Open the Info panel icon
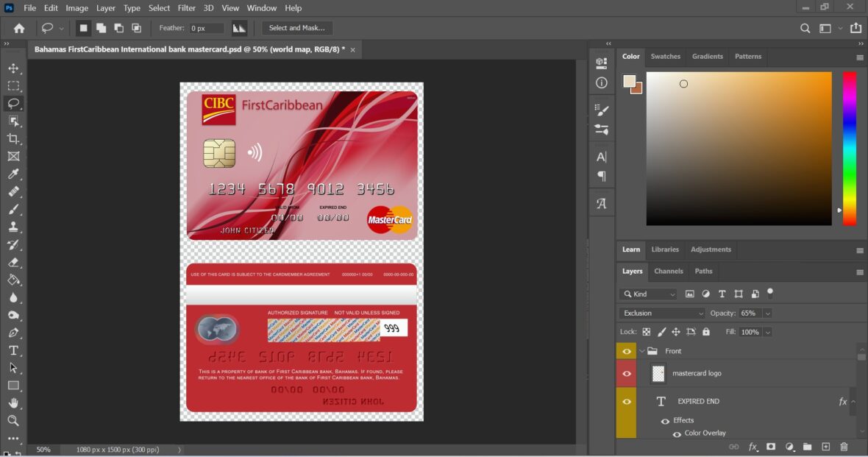The width and height of the screenshot is (868, 457). pyautogui.click(x=601, y=83)
